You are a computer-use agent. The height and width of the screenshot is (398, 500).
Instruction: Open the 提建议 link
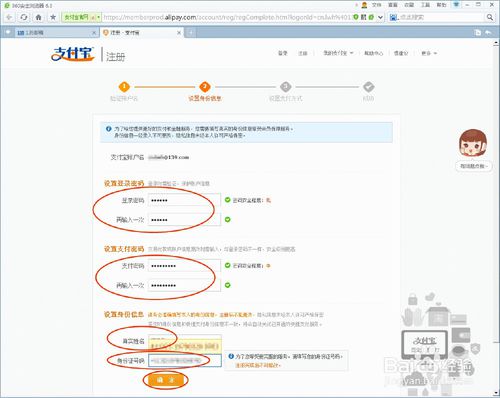coord(401,53)
